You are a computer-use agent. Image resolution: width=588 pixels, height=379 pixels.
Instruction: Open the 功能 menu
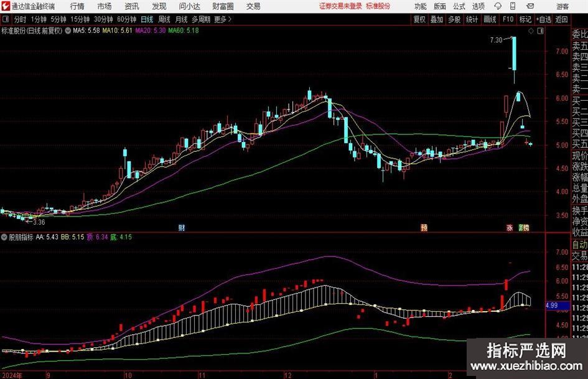click(421, 6)
